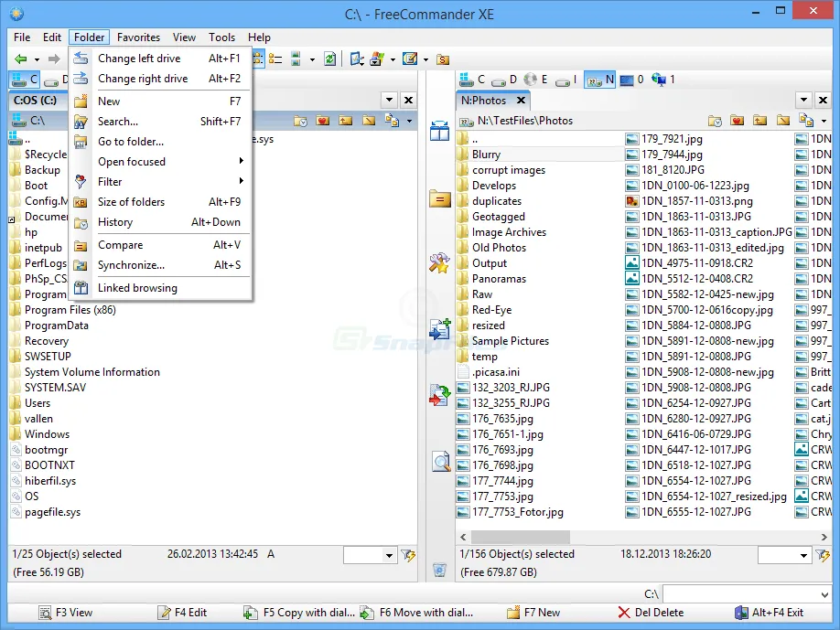Image resolution: width=840 pixels, height=630 pixels.
Task: Click folder tree icon in right panel
Action: click(x=806, y=121)
